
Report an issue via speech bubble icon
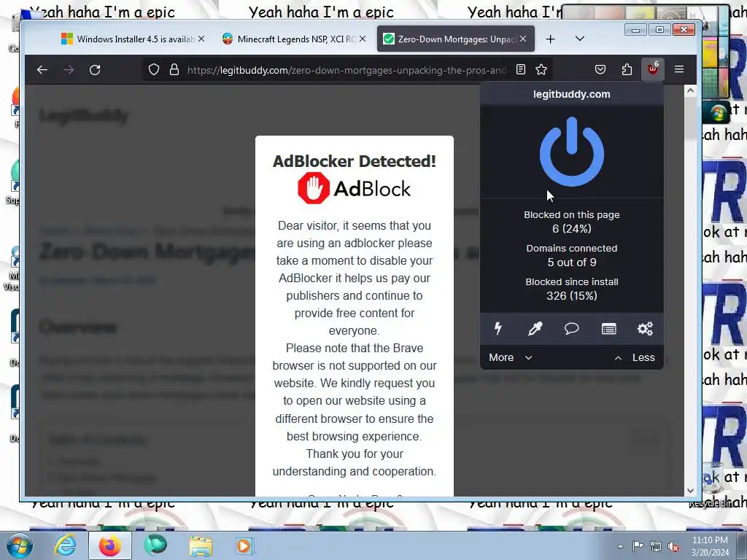click(572, 329)
